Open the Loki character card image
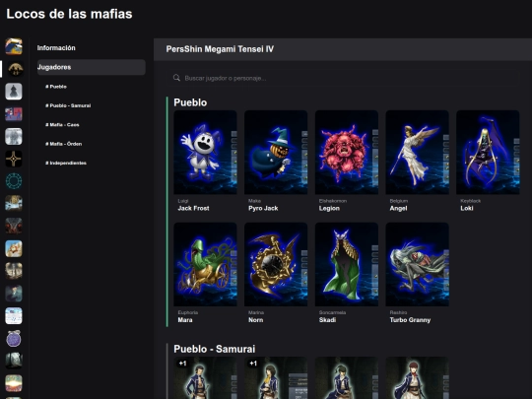 pos(488,152)
